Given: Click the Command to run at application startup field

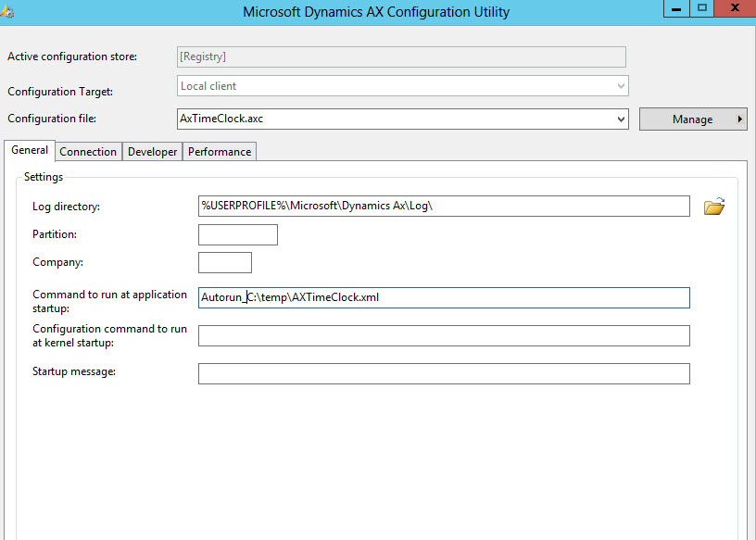Looking at the screenshot, I should coord(443,297).
